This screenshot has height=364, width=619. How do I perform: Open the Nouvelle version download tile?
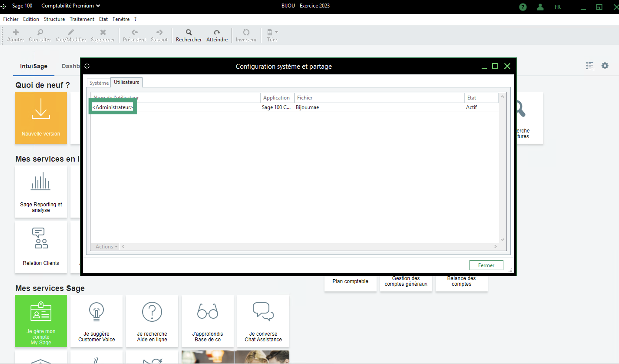[41, 118]
